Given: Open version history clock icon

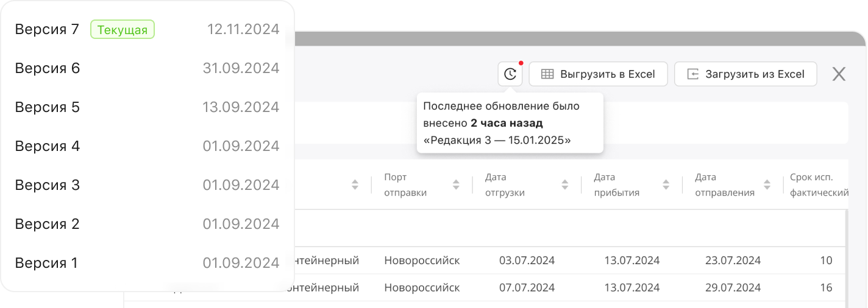Looking at the screenshot, I should coord(510,74).
